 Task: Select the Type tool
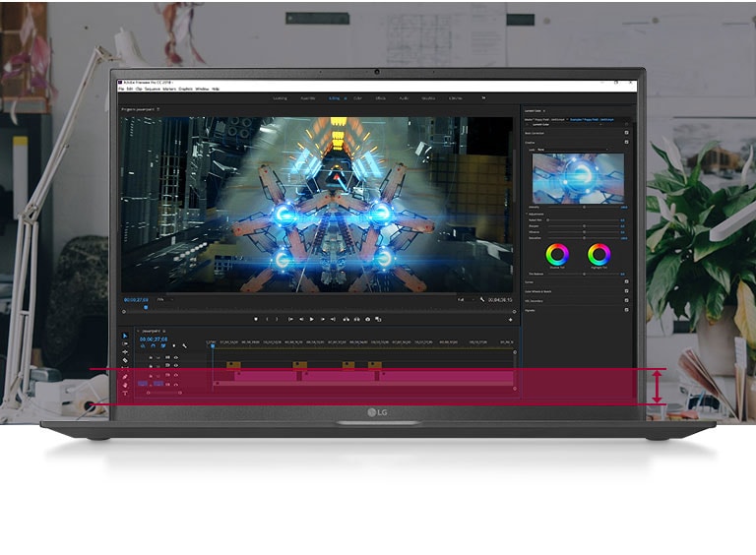(x=125, y=394)
